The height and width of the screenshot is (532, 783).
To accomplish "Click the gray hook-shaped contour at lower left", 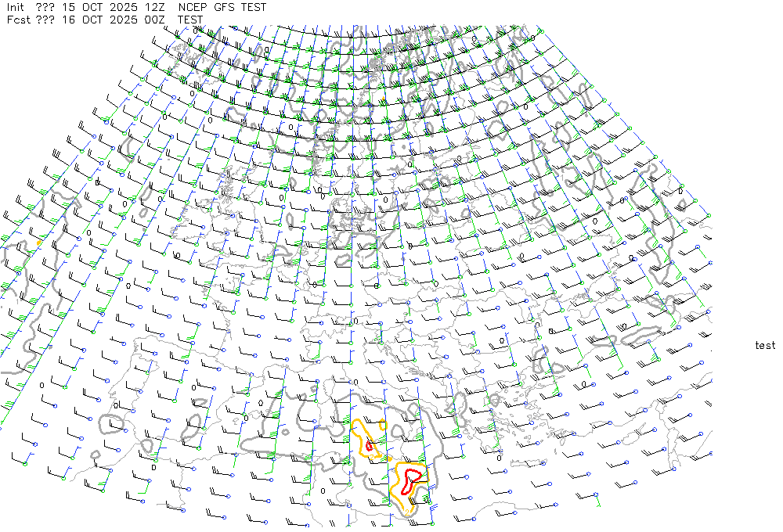I will (x=110, y=424).
